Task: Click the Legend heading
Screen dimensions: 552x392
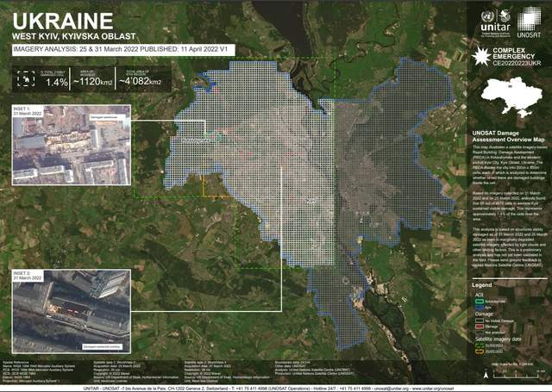Action: (481, 284)
